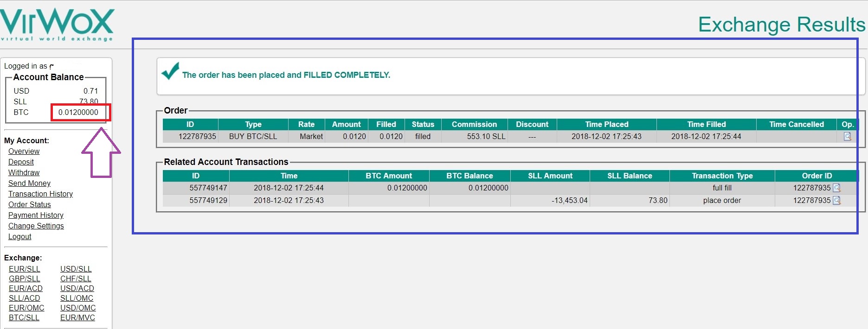Select GBP/SLL exchange pair
The width and height of the screenshot is (868, 329).
tap(24, 278)
